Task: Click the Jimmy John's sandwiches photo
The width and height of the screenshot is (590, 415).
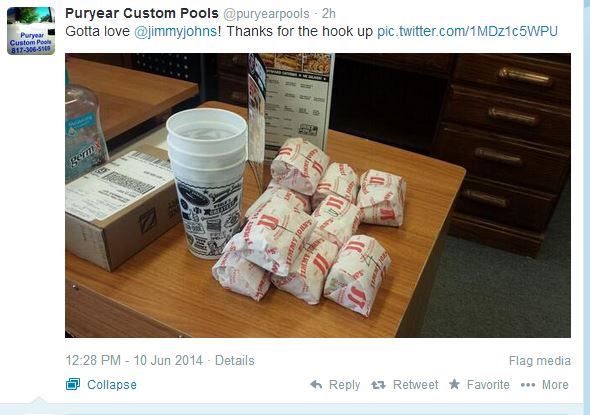Action: (x=318, y=195)
